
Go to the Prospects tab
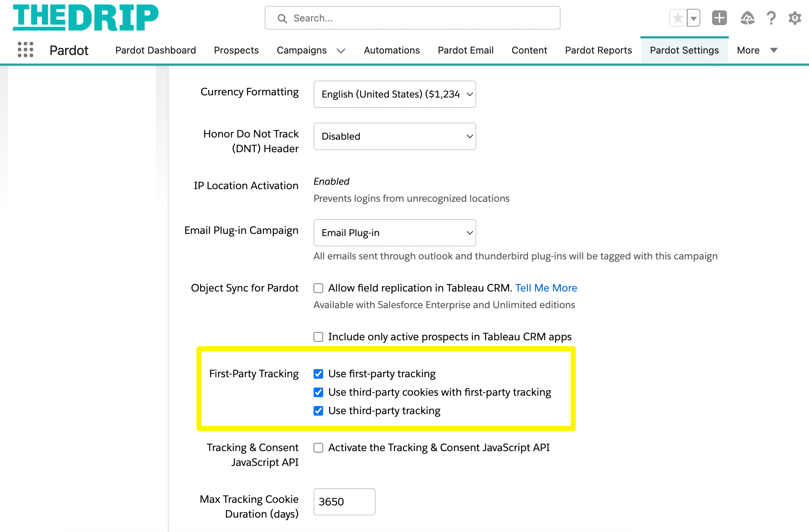pos(236,50)
